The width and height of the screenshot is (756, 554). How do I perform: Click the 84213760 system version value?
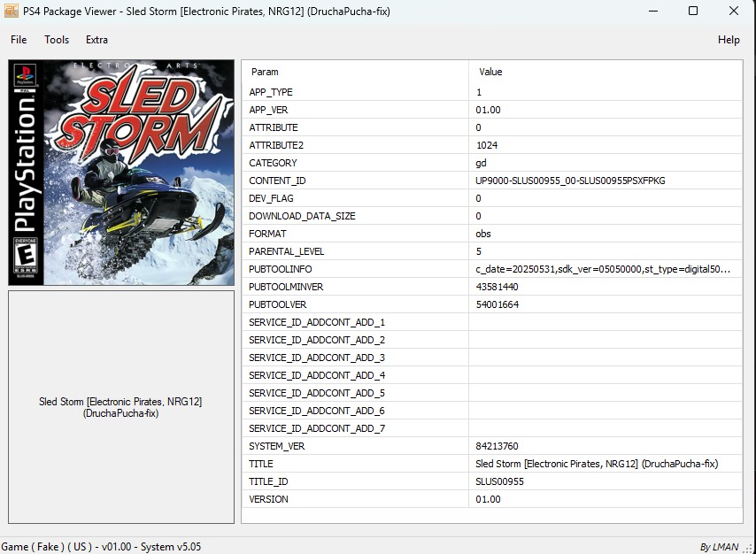498,446
